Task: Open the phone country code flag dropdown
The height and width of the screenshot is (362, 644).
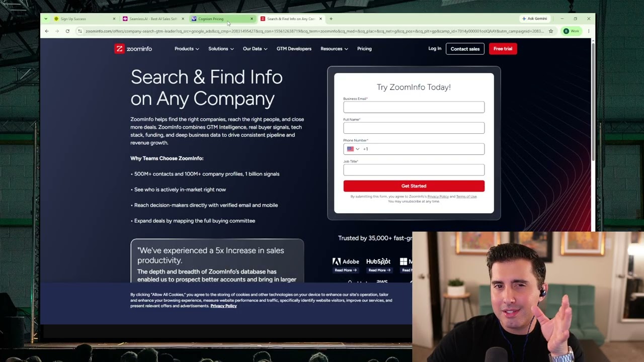Action: [x=353, y=149]
